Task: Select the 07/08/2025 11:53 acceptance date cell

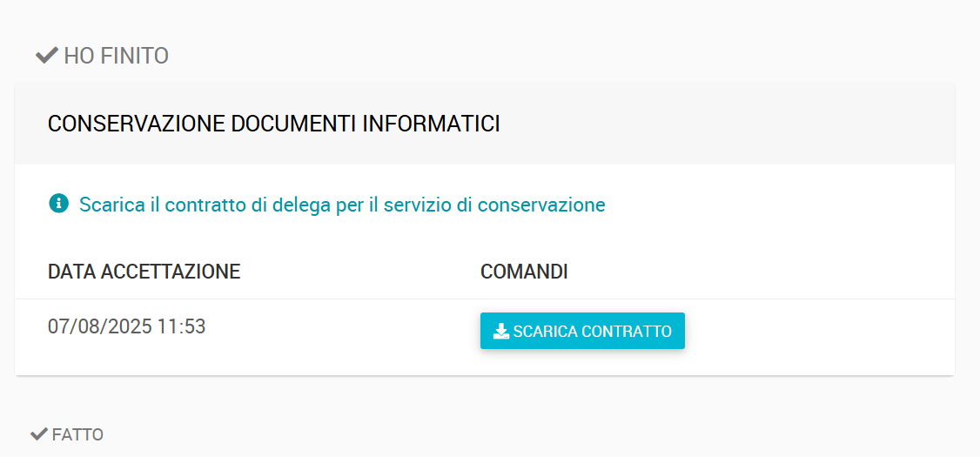Action: click(127, 326)
